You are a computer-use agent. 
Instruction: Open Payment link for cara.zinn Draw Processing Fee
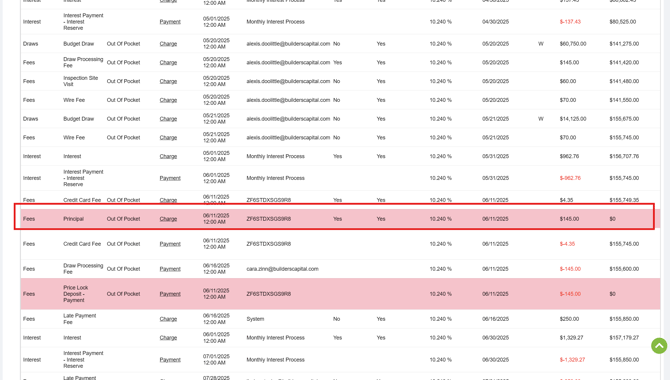[x=170, y=269]
